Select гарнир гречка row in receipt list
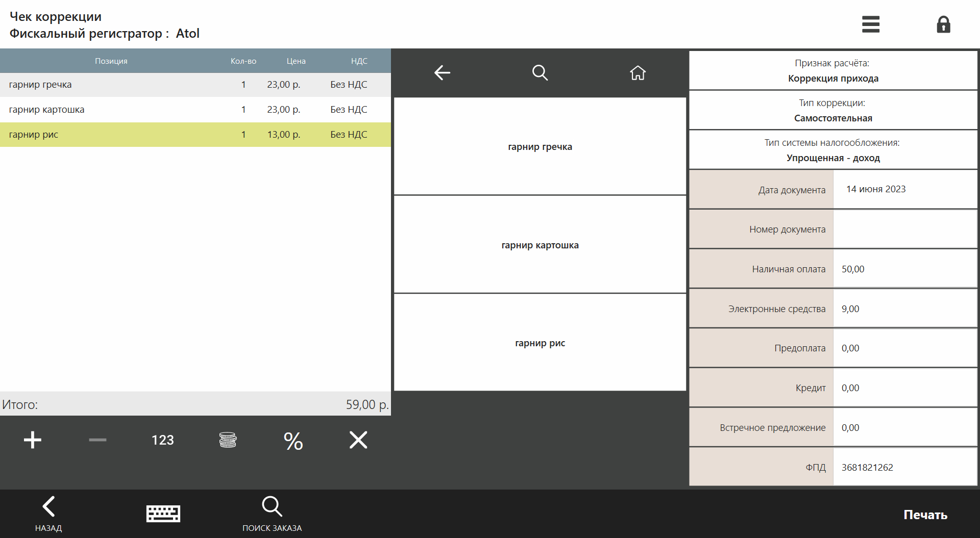The image size is (980, 538). pos(195,85)
